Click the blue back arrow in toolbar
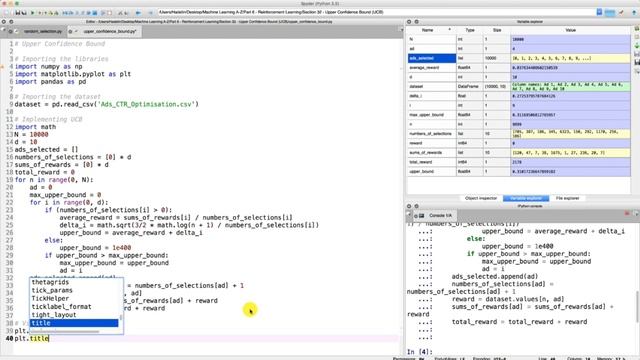Image resolution: width=640 pixels, height=360 pixels. pos(138,13)
